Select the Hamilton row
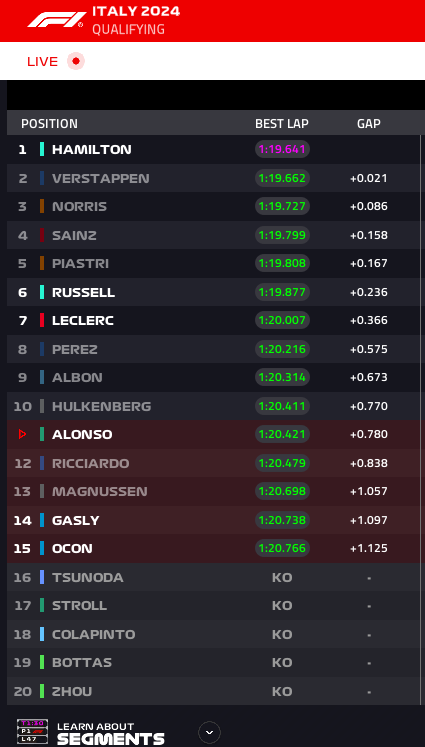 [213, 149]
